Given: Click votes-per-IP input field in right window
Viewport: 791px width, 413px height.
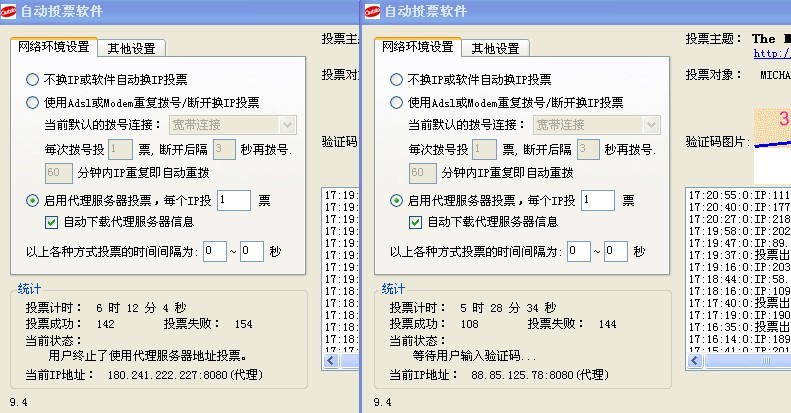Looking at the screenshot, I should click(x=597, y=201).
